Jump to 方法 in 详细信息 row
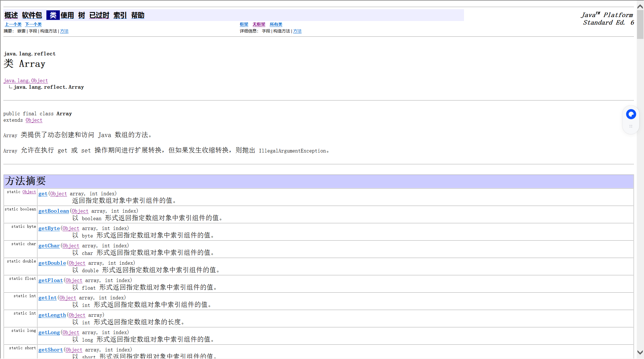Image resolution: width=644 pixels, height=359 pixels. 297,31
